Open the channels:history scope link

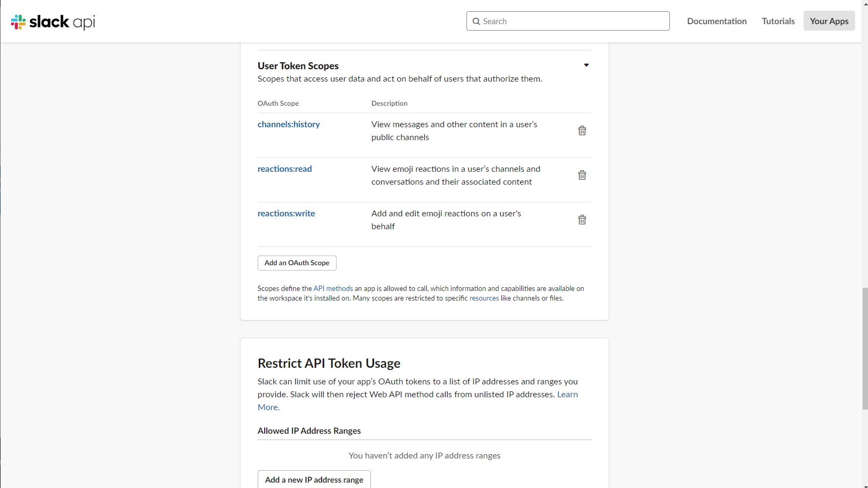click(289, 124)
